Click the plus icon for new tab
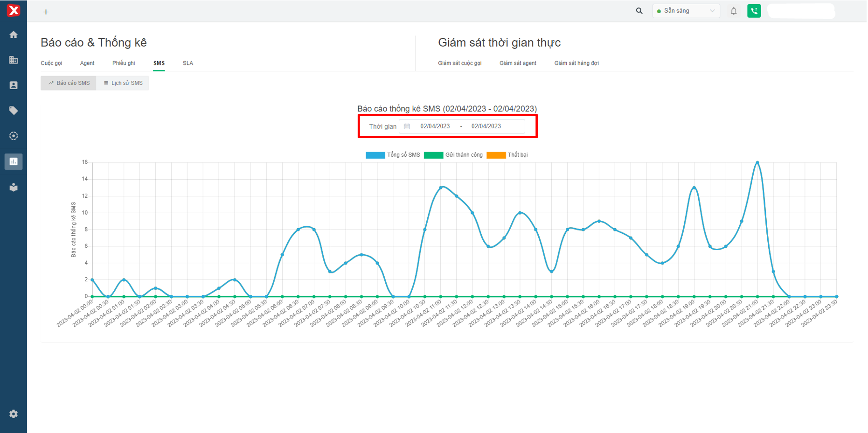 (46, 12)
